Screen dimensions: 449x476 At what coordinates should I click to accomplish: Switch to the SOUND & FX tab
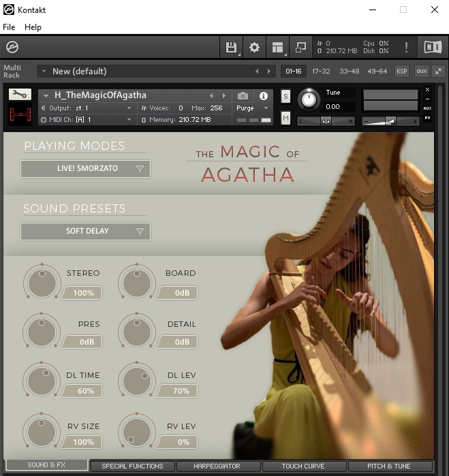pos(47,465)
